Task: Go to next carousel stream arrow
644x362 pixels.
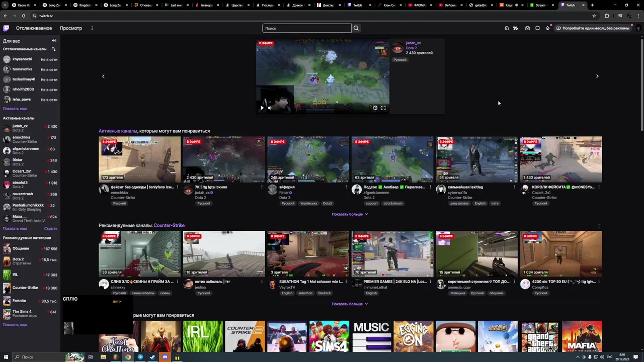Action: (x=597, y=76)
